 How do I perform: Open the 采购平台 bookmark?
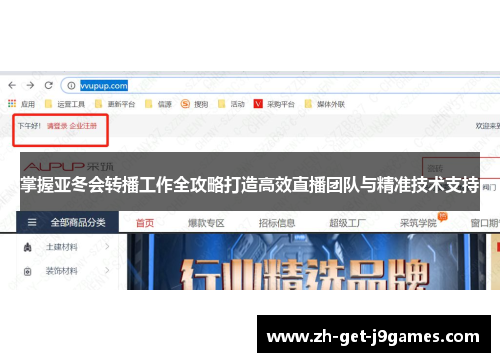(x=274, y=104)
